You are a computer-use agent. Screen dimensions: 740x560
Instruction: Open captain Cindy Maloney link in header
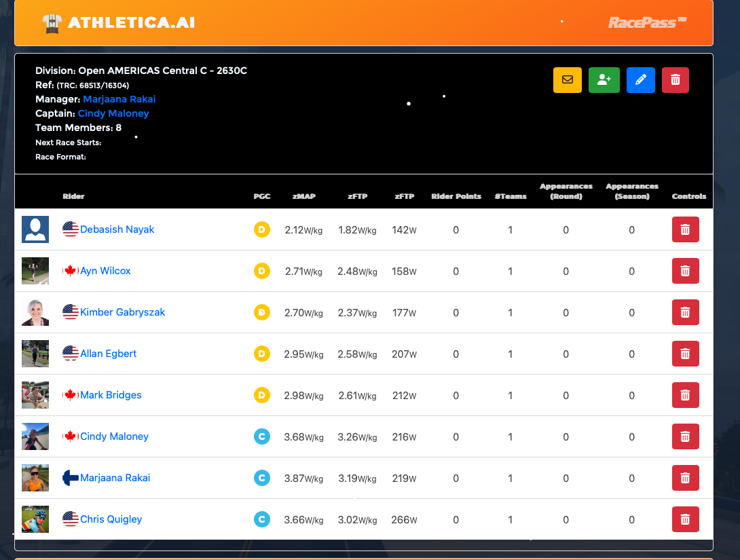click(113, 113)
